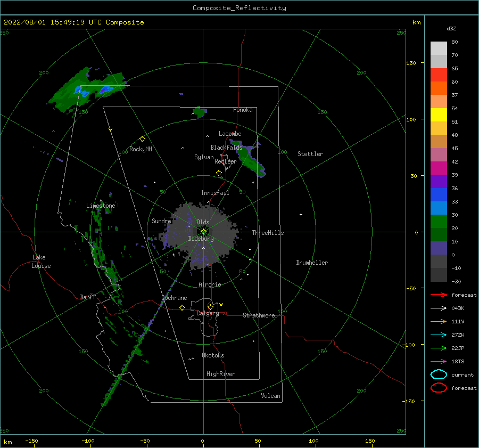
Task: Click the HighRiver label
Action: point(221,374)
